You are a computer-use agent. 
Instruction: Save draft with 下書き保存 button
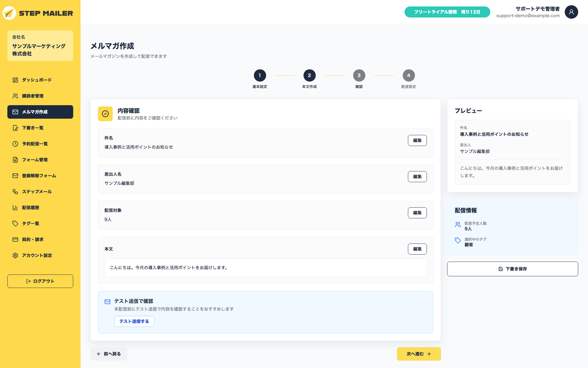[512, 269]
